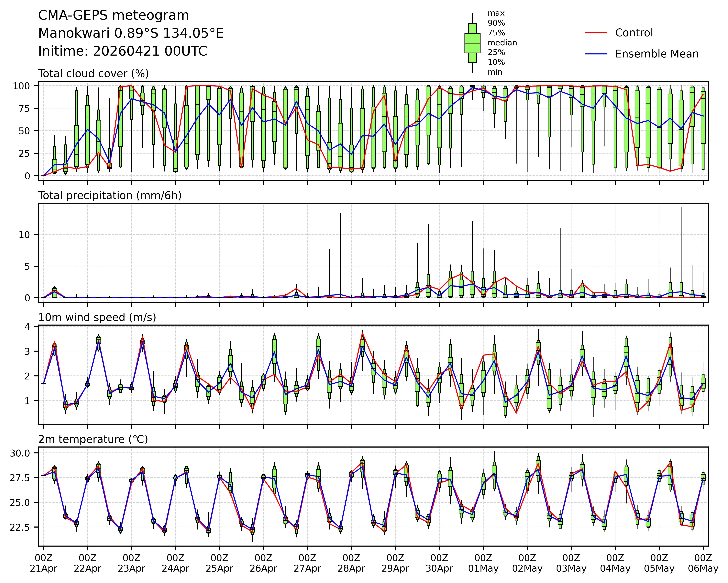728x583 pixels.
Task: Click the CMA-GEPS meteogram title
Action: coord(114,16)
